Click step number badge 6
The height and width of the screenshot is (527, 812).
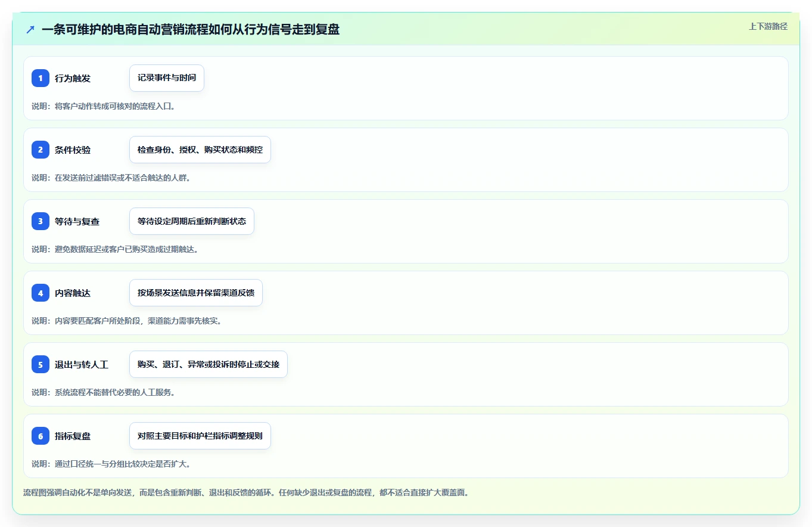pyautogui.click(x=41, y=436)
